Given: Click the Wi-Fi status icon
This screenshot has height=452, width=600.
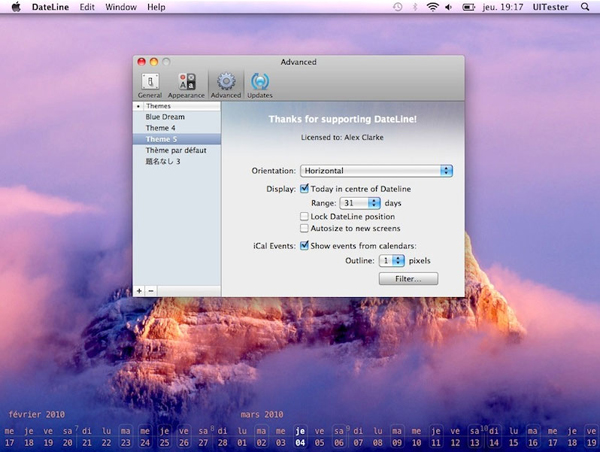Looking at the screenshot, I should click(432, 7).
